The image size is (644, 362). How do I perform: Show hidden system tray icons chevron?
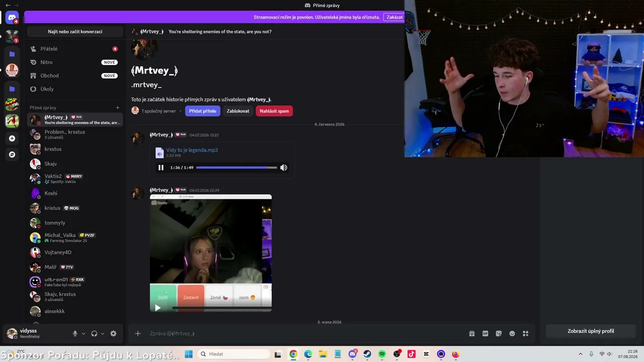tap(580, 354)
